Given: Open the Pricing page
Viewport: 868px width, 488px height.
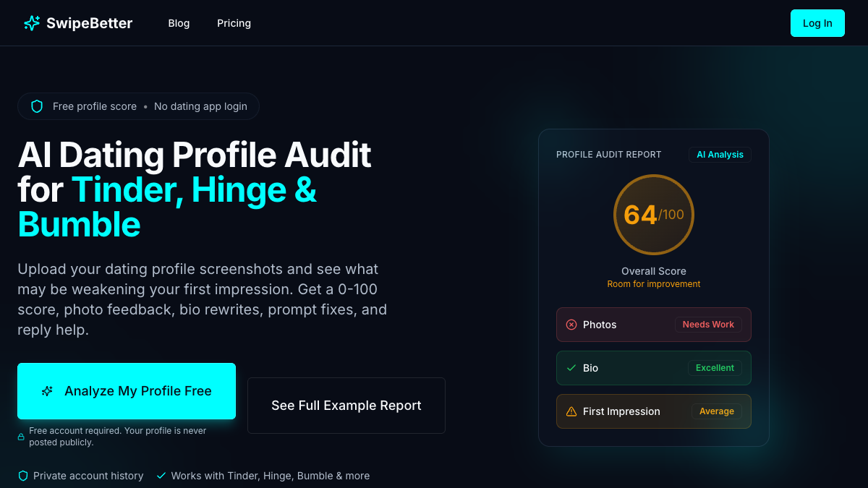Looking at the screenshot, I should pyautogui.click(x=234, y=23).
